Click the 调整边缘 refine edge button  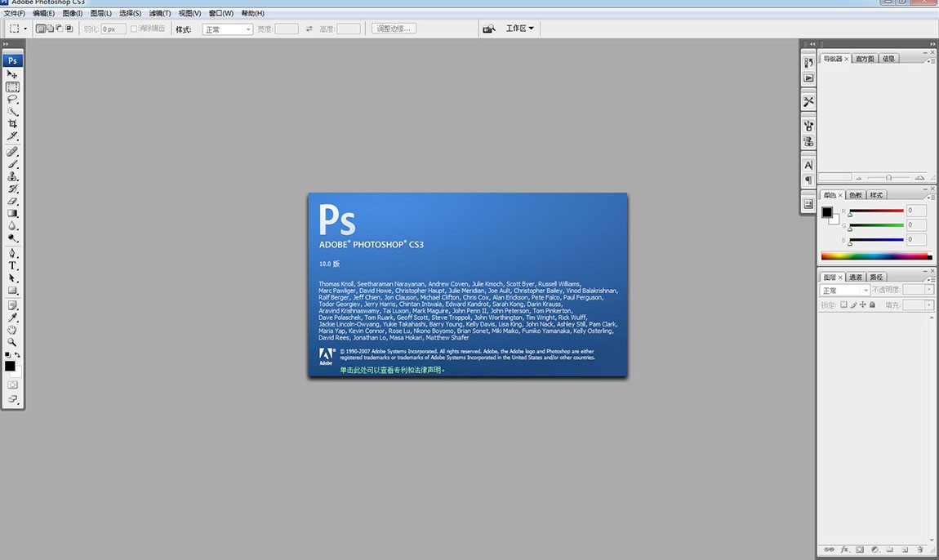pyautogui.click(x=394, y=28)
